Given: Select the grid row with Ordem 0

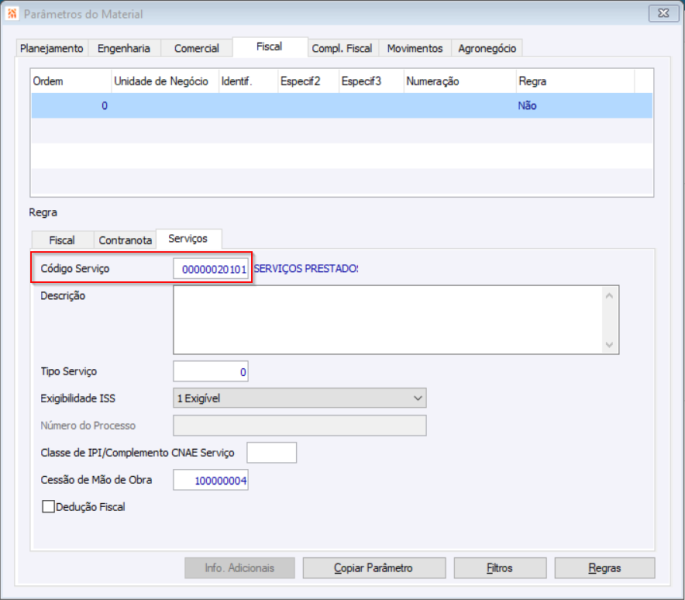Looking at the screenshot, I should [342, 106].
